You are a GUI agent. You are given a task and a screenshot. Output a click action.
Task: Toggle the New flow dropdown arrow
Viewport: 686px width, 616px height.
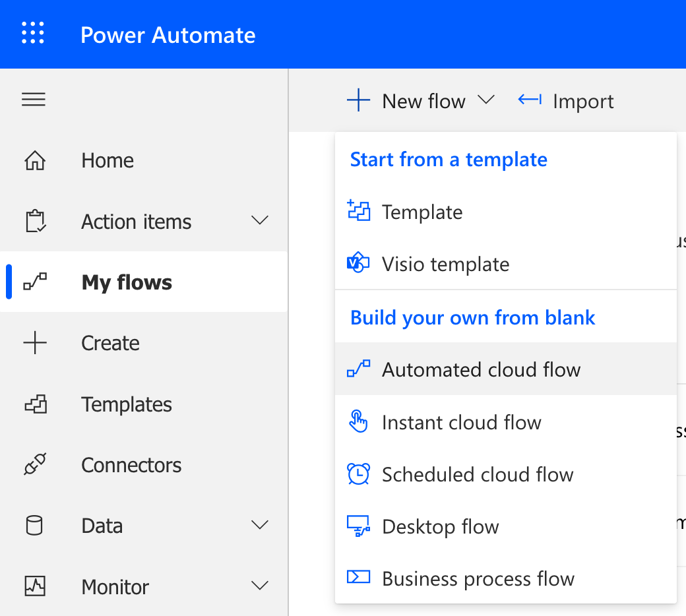pyautogui.click(x=486, y=100)
